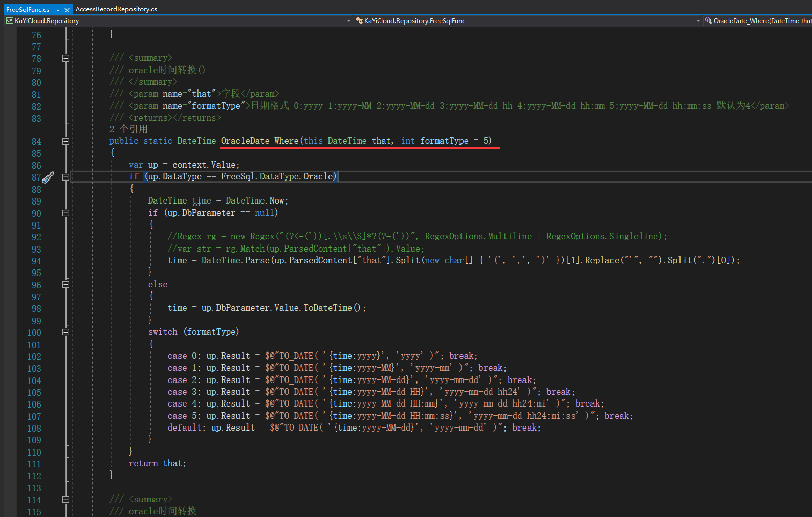Click the formatType param doc comment on line 82

[x=449, y=106]
